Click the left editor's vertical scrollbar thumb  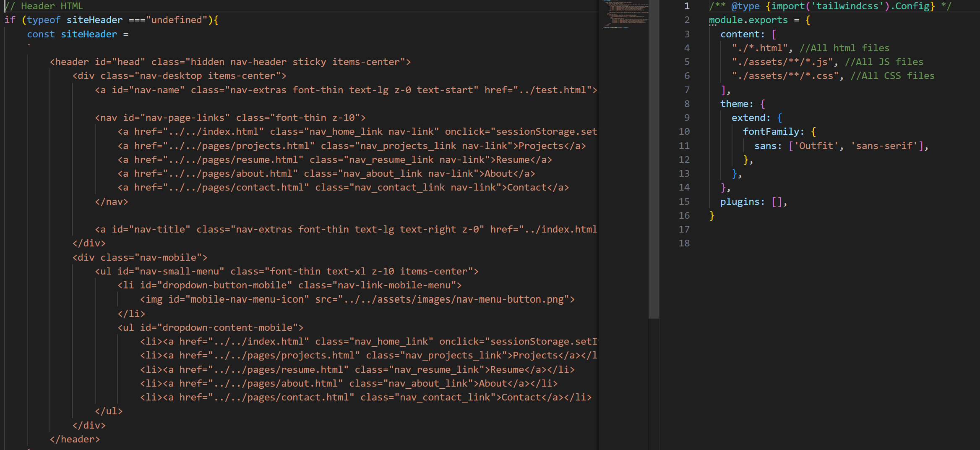653,159
